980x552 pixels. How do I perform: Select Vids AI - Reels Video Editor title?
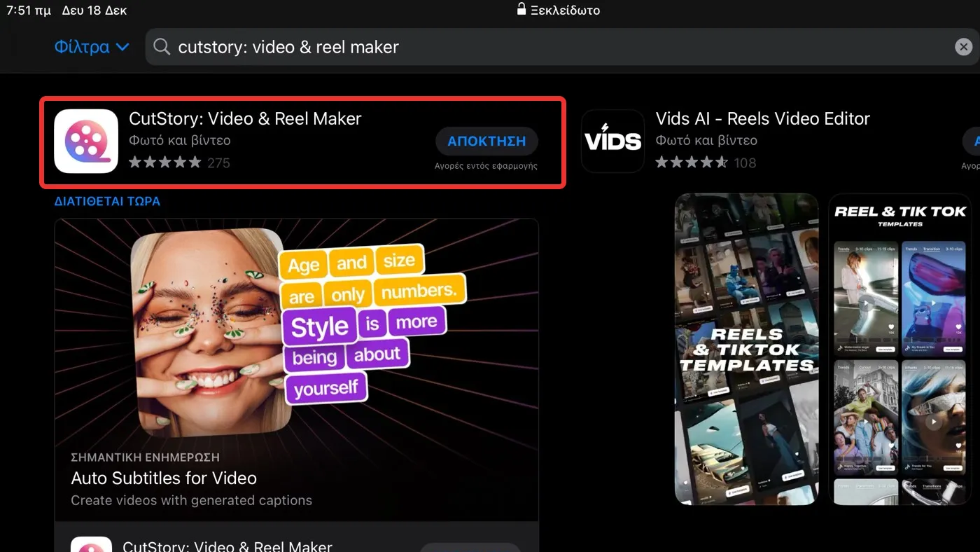tap(762, 118)
